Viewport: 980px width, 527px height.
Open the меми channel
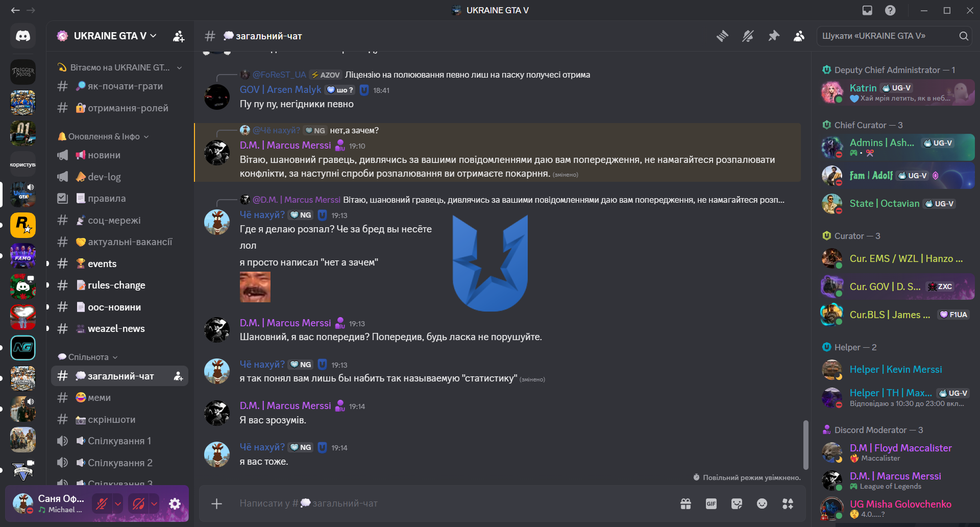pyautogui.click(x=119, y=397)
